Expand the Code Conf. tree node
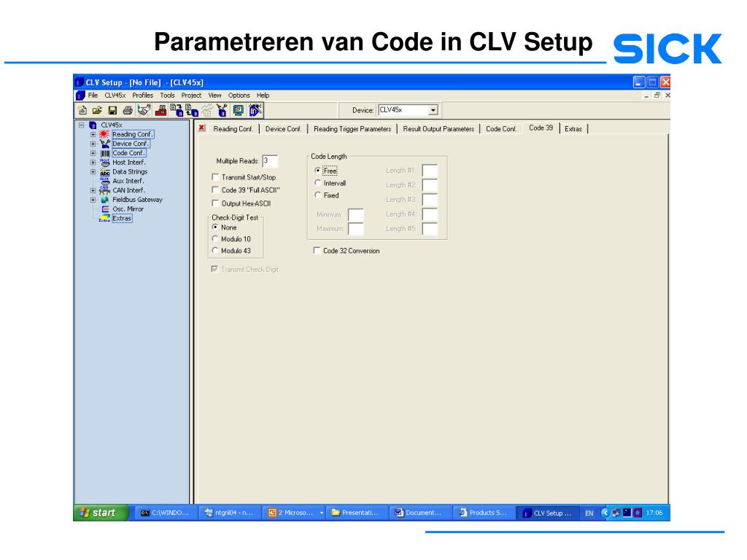The height and width of the screenshot is (560, 747). tap(93, 153)
